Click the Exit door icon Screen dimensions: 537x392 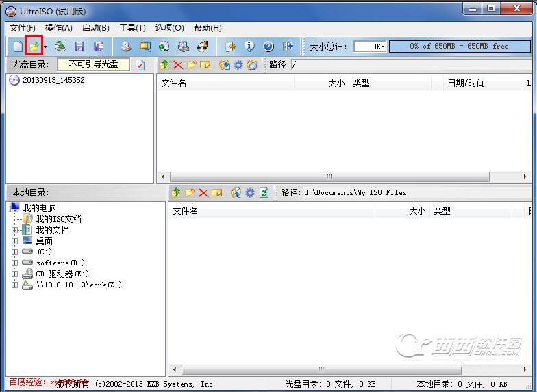point(288,46)
